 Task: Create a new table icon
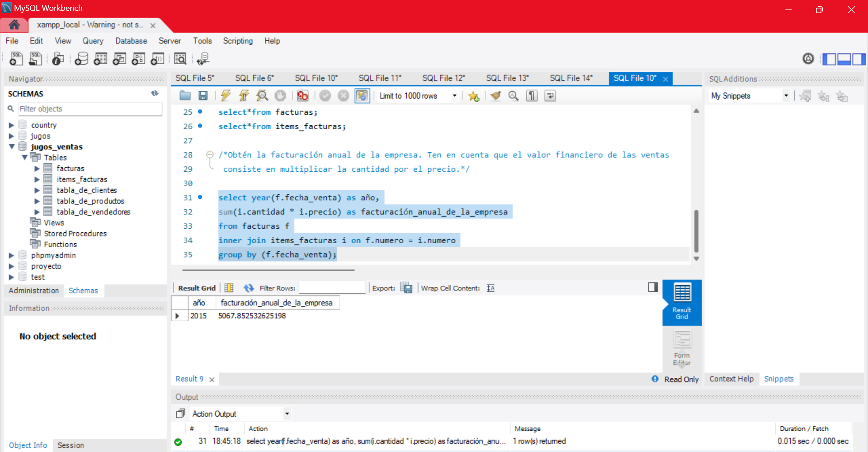[x=100, y=59]
